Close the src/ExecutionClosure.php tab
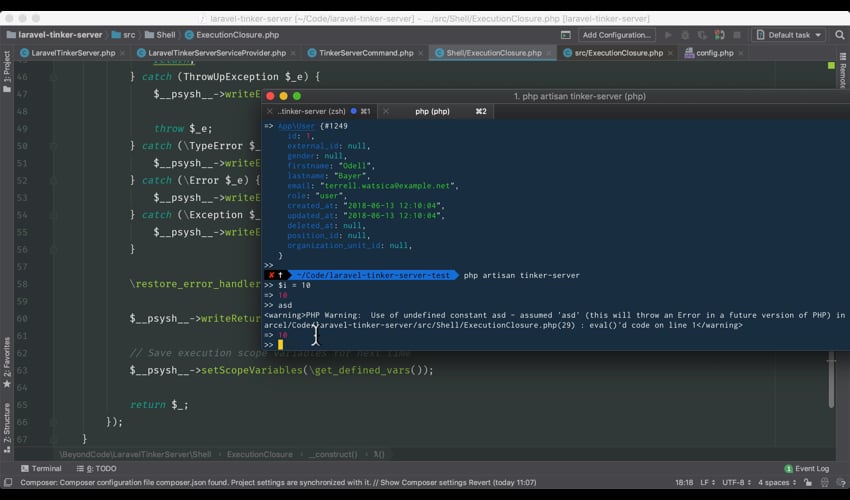Screen dimensions: 850x500 [670, 53]
